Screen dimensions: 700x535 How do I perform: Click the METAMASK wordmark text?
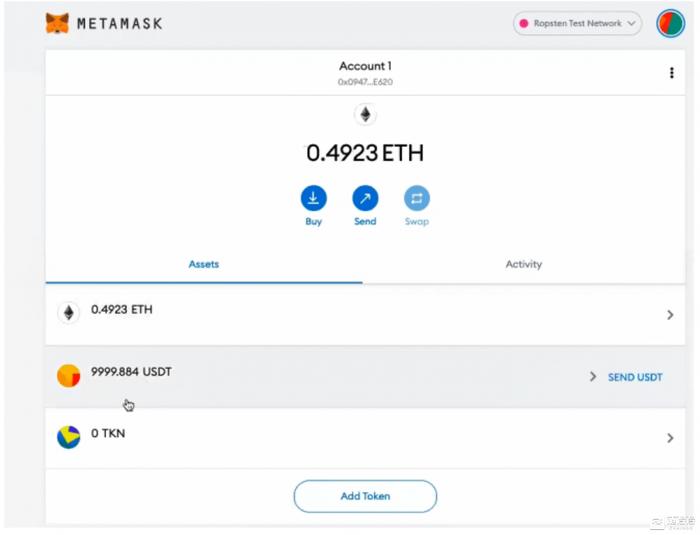(x=120, y=23)
